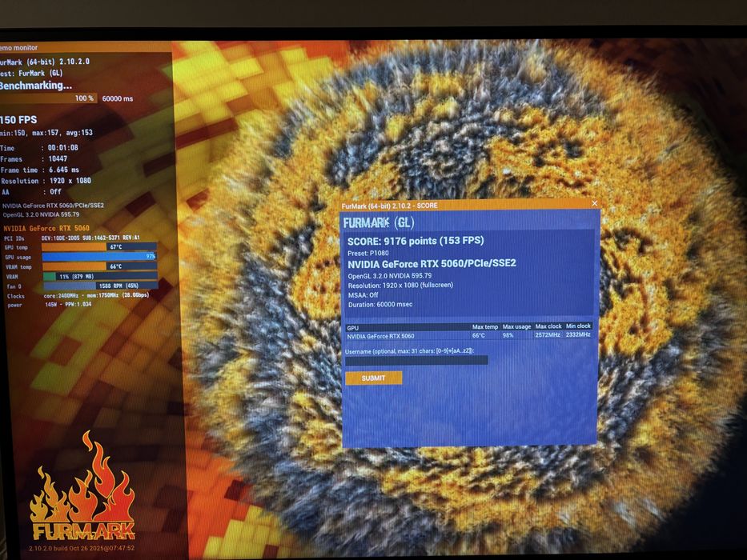Click the 98% max usage cell
Viewport: 747px width, 560px height.
click(508, 335)
